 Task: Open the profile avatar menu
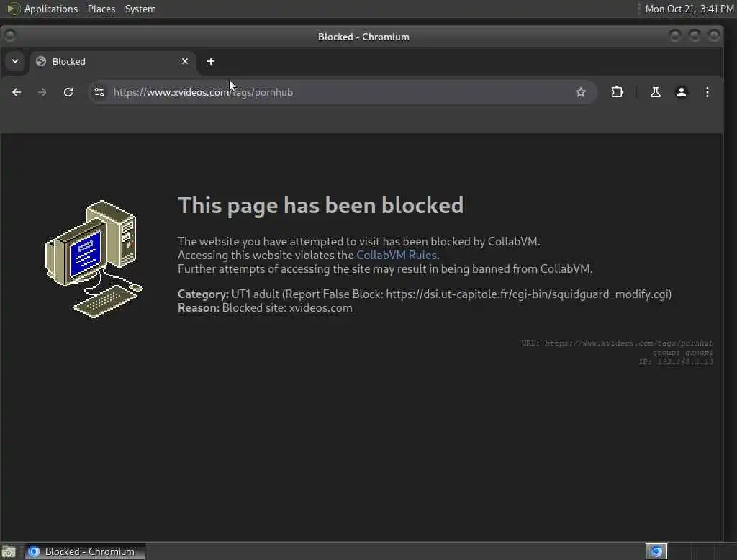(681, 92)
